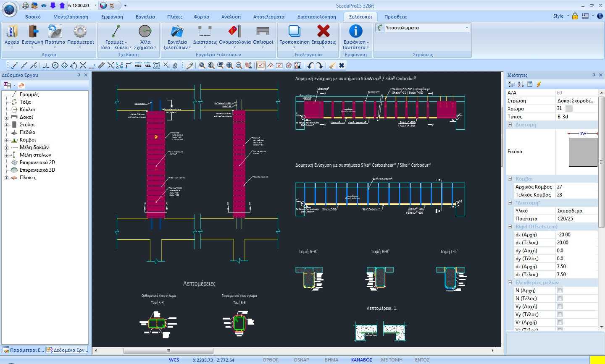Sort properties alphabetically with A-Z icon
605x364 pixels.
coord(521,84)
